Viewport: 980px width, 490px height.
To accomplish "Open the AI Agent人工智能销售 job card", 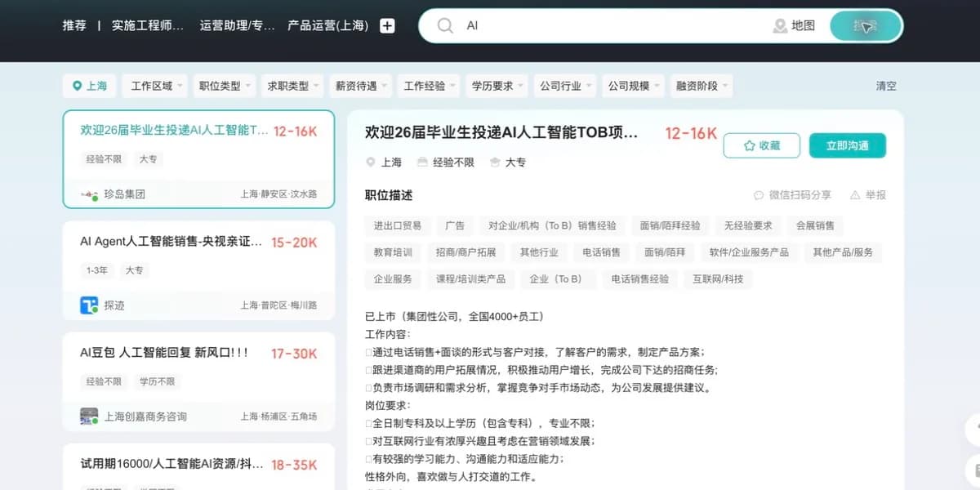I will [198, 270].
